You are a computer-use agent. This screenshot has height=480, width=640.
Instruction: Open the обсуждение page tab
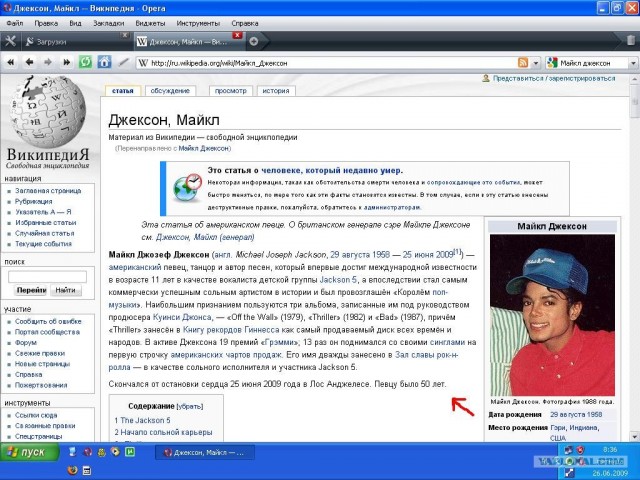pos(170,91)
